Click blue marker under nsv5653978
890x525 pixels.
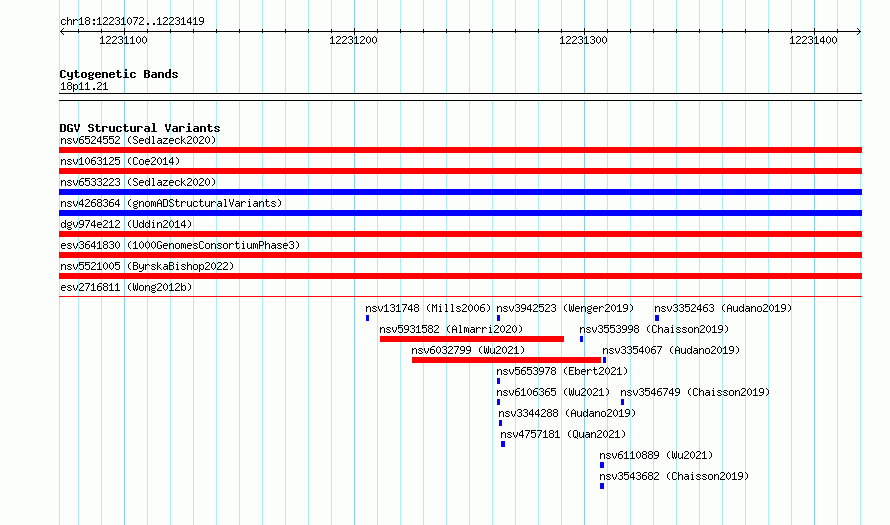[x=498, y=381]
